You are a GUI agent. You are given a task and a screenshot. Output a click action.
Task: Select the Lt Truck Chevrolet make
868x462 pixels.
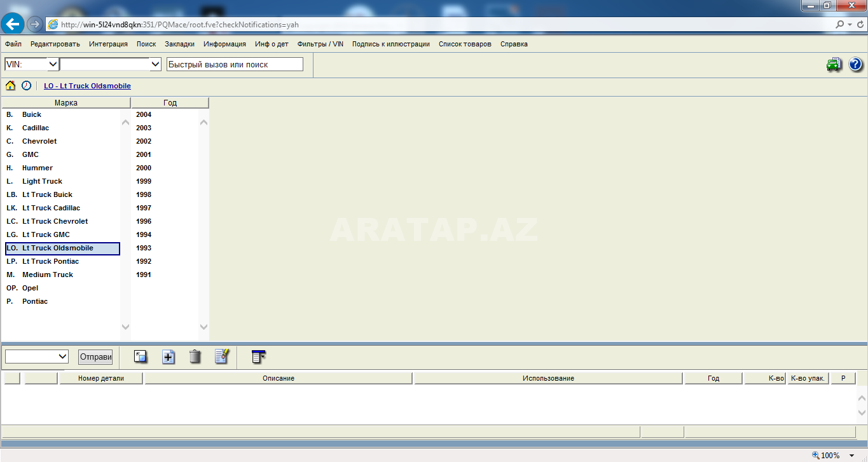(x=62, y=221)
